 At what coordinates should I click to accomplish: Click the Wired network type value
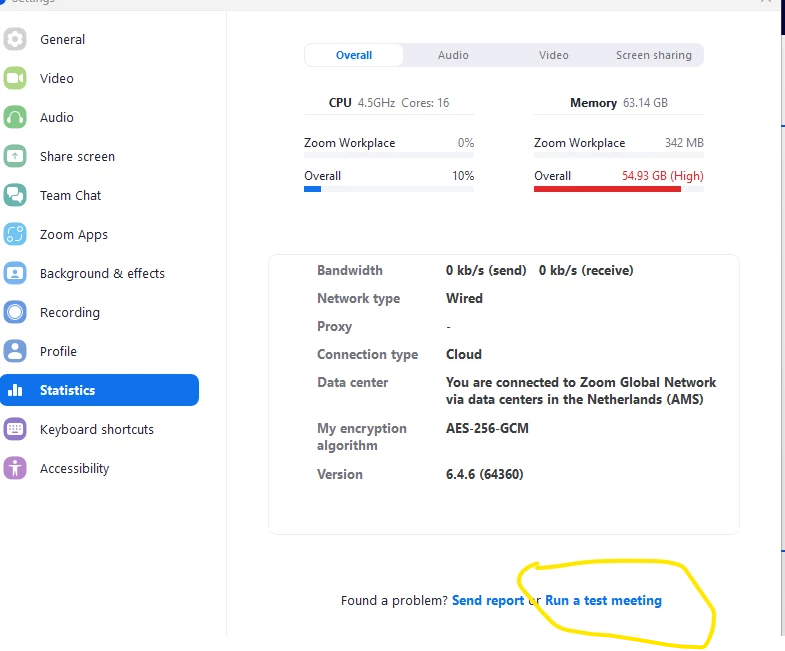pyautogui.click(x=464, y=298)
